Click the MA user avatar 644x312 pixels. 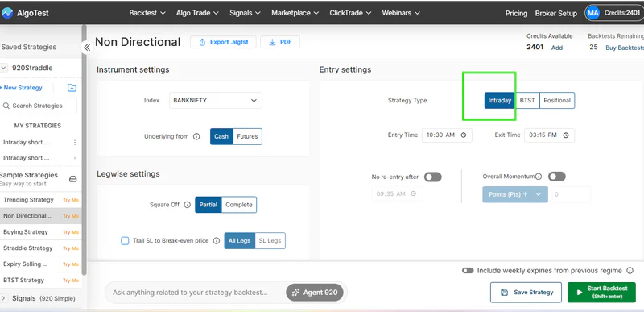pos(593,13)
